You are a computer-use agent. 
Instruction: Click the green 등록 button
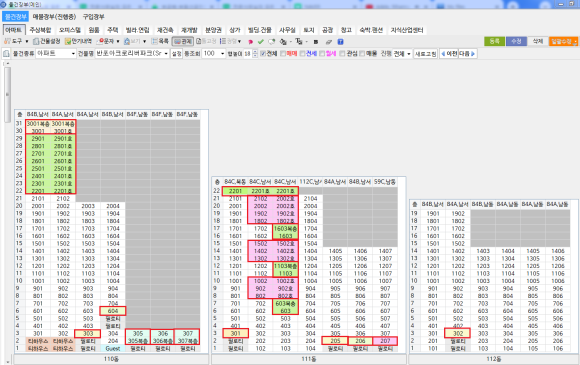[495, 41]
